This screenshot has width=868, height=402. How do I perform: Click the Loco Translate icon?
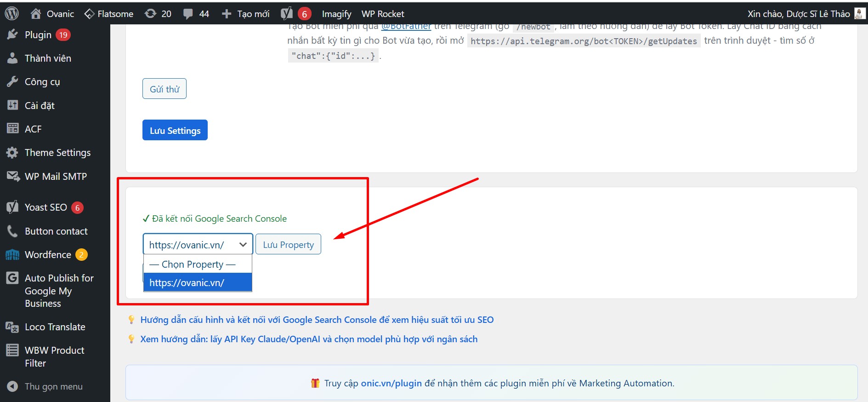[12, 327]
